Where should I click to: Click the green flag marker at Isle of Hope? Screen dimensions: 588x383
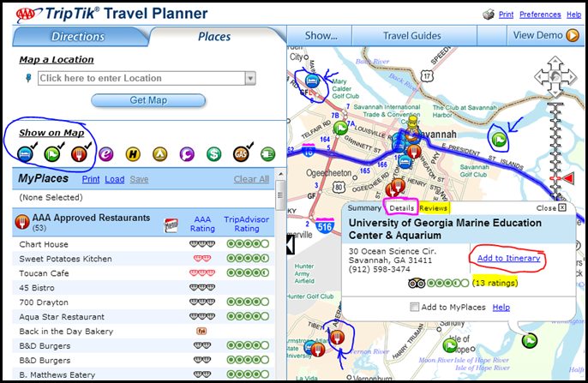(x=450, y=345)
